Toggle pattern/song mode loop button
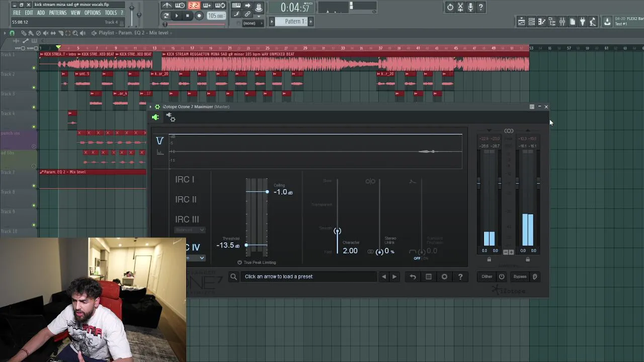 pyautogui.click(x=166, y=16)
